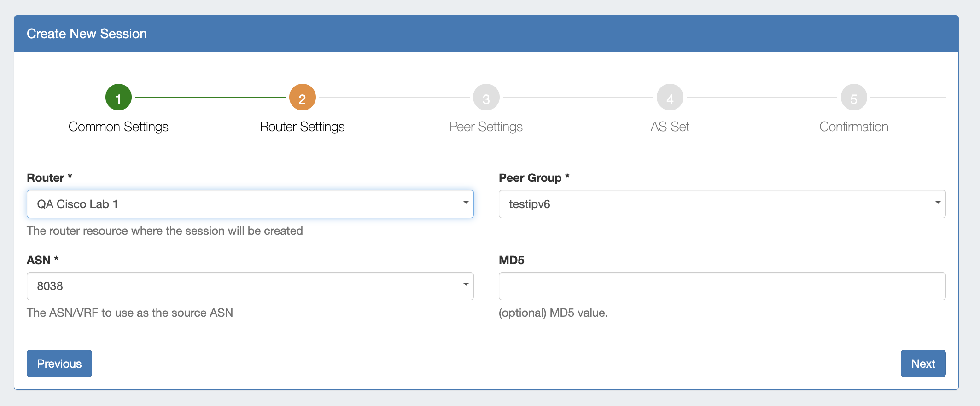
Task: Expand the Peer Group dropdown showing testipv6
Action: pyautogui.click(x=722, y=204)
